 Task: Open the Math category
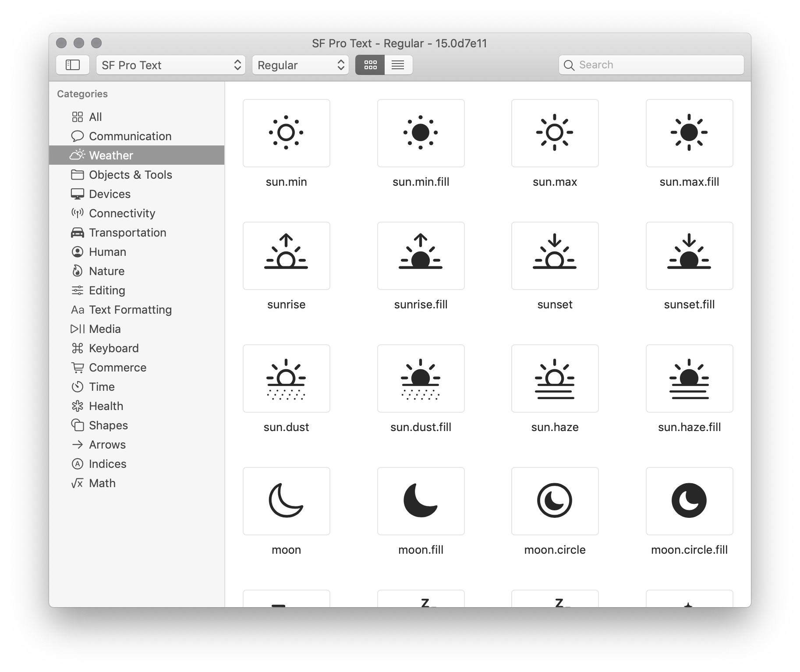tap(137, 483)
